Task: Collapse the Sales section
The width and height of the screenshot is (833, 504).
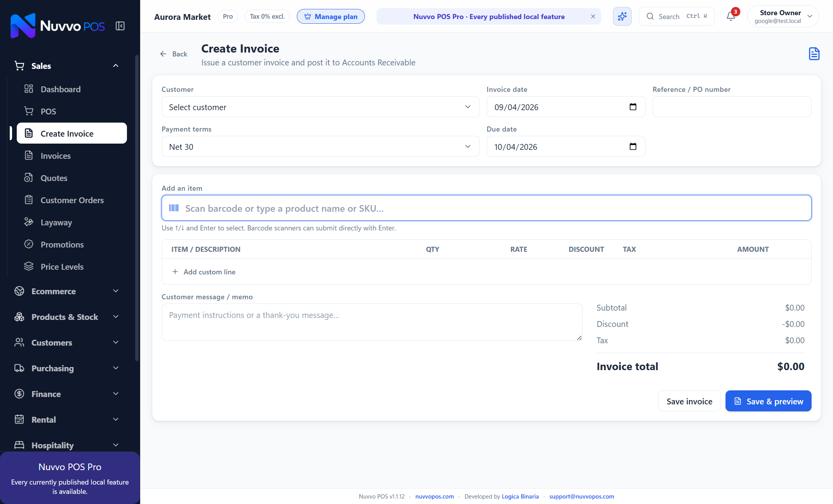Action: (x=67, y=66)
